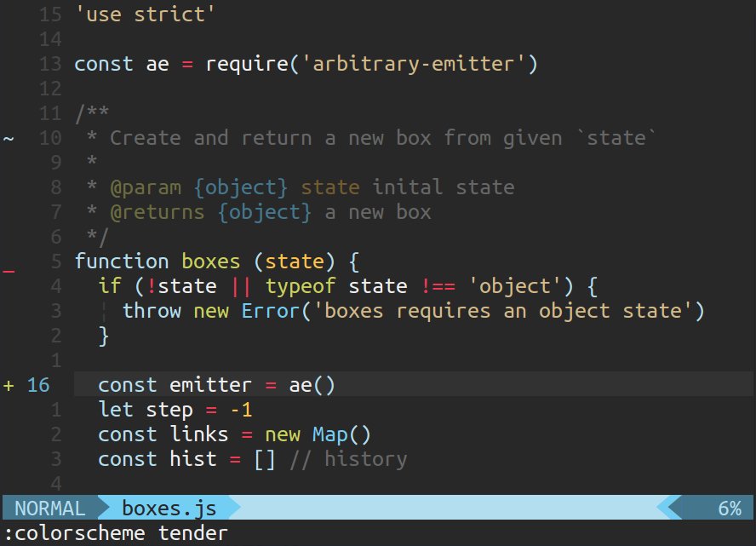Click 'Error' in the throw statement
This screenshot has width=756, height=546.
[271, 311]
